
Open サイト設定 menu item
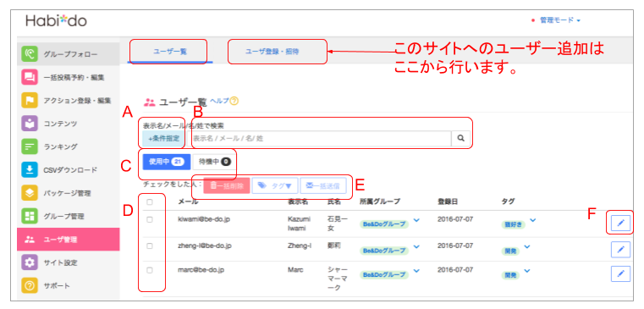[69, 262]
